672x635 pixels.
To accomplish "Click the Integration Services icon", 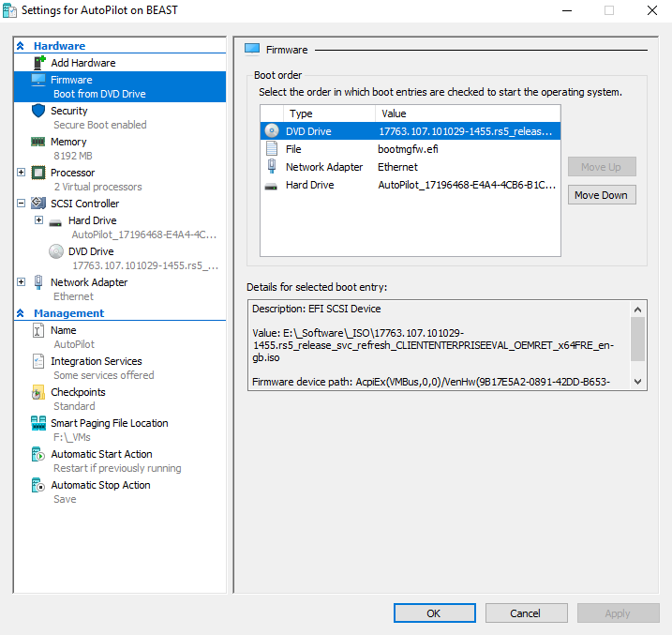I will coord(38,361).
